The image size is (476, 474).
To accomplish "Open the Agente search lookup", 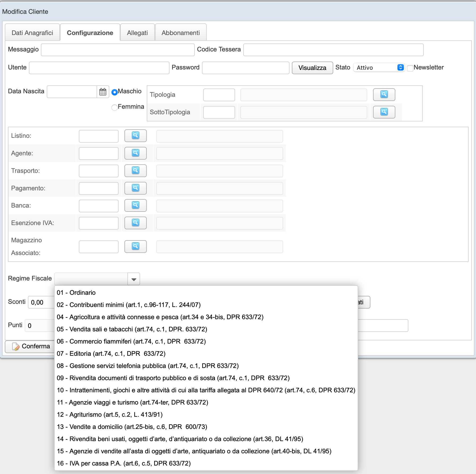I will [x=136, y=153].
